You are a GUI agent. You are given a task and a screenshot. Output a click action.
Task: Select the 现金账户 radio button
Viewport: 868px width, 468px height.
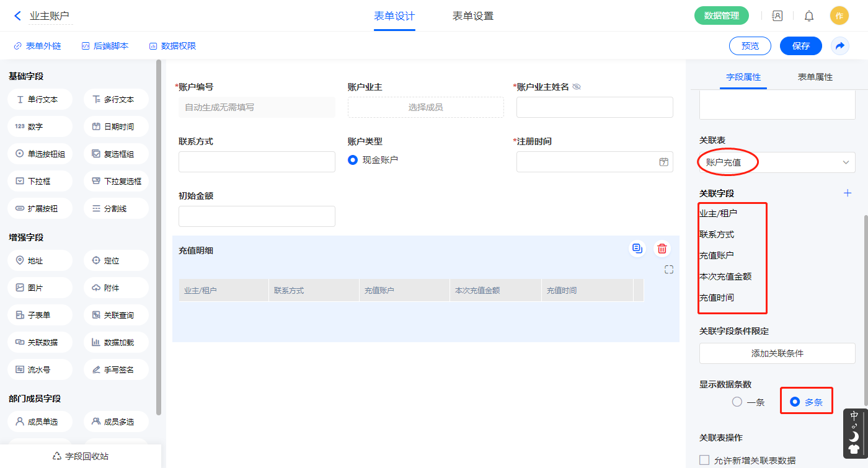coord(353,160)
